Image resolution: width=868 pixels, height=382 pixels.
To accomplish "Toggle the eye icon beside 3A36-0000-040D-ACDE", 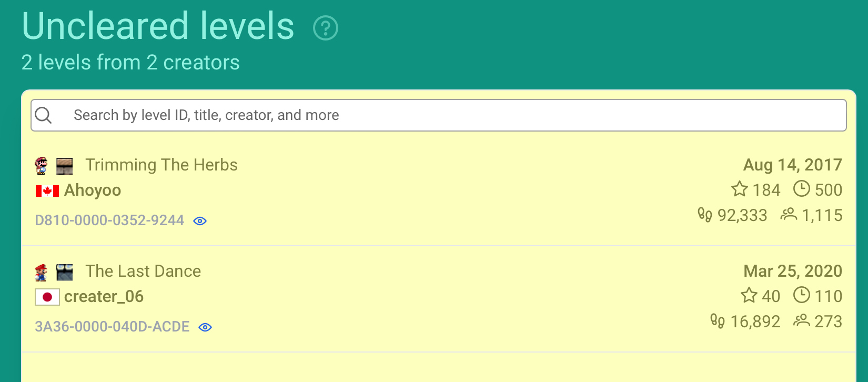I will (x=205, y=327).
